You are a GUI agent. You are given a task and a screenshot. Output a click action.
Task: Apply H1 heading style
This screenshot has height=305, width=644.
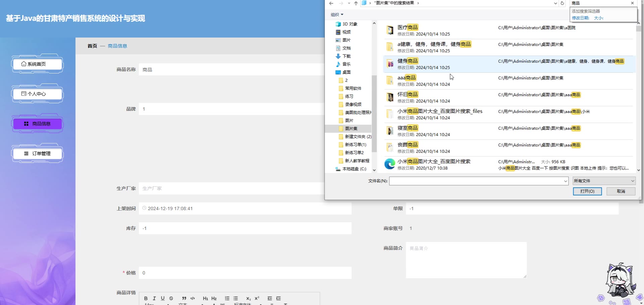coord(205,298)
